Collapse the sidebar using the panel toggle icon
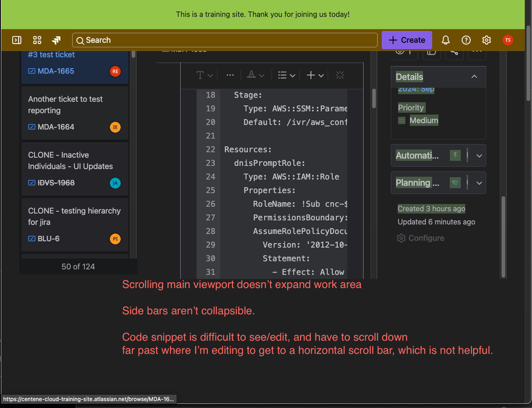The height and width of the screenshot is (408, 532). click(17, 39)
